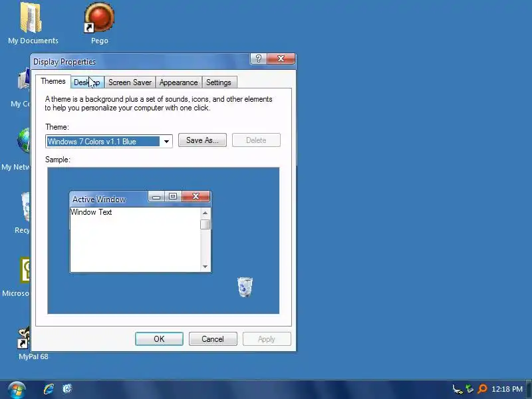Click the show desktop strip by the clock
This screenshot has width=532, height=399.
coord(529,389)
